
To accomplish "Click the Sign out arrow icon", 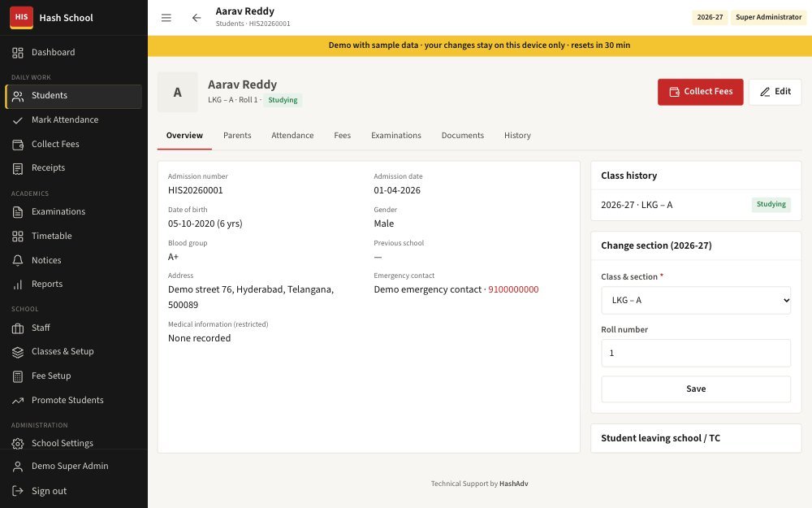I will 18,491.
